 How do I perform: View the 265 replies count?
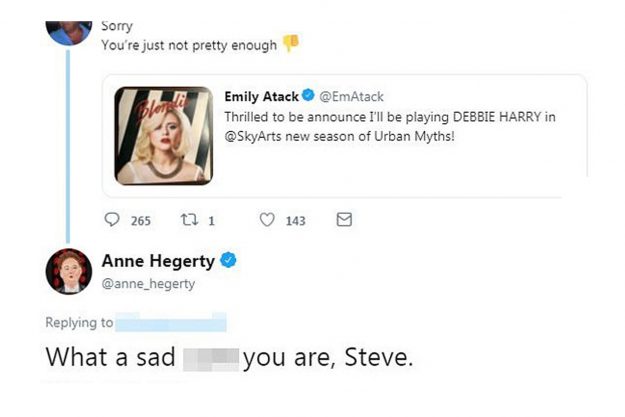coord(141,220)
